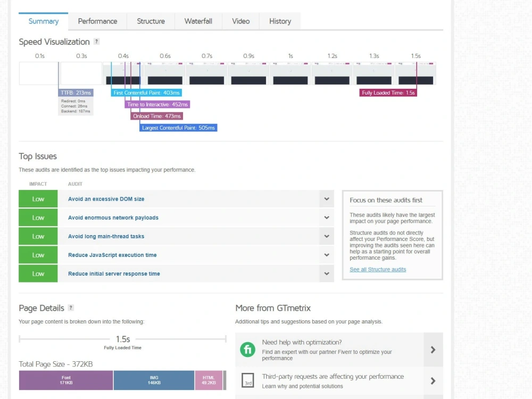Switch to the Summary tab
532x399 pixels.
[44, 21]
